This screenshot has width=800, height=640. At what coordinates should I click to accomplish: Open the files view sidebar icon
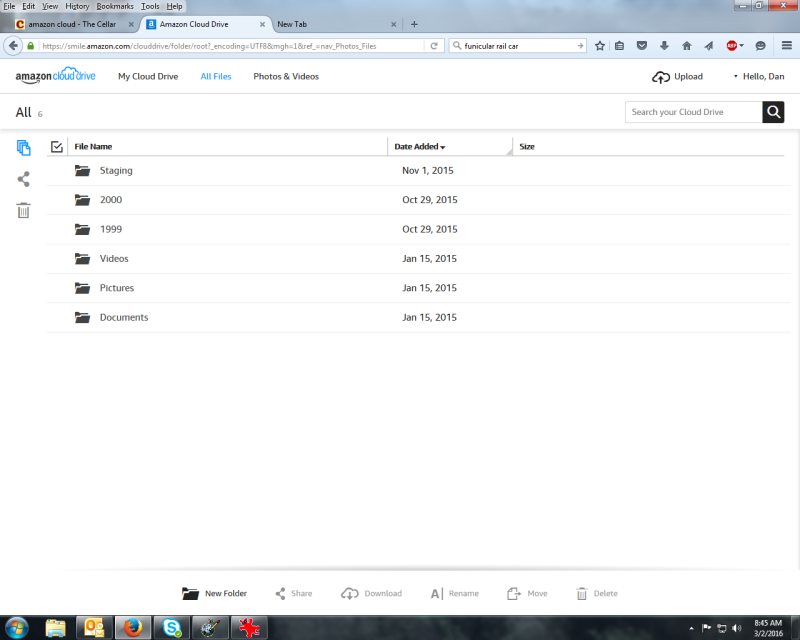pos(24,148)
